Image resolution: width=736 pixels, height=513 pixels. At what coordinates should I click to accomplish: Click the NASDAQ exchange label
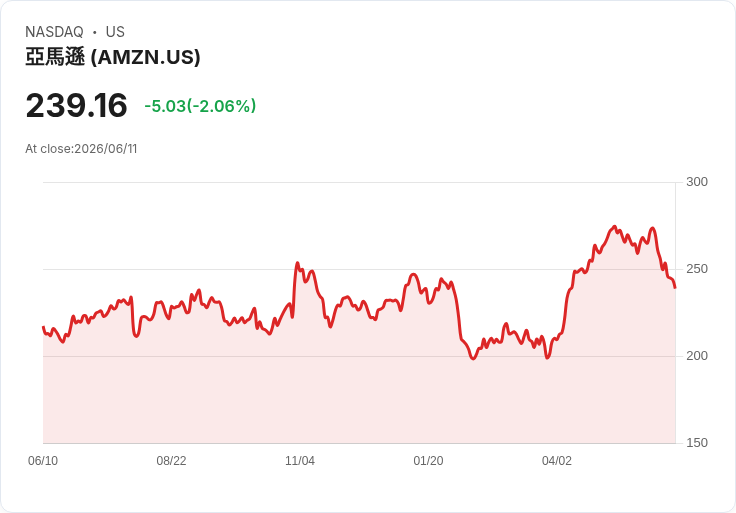click(x=54, y=32)
